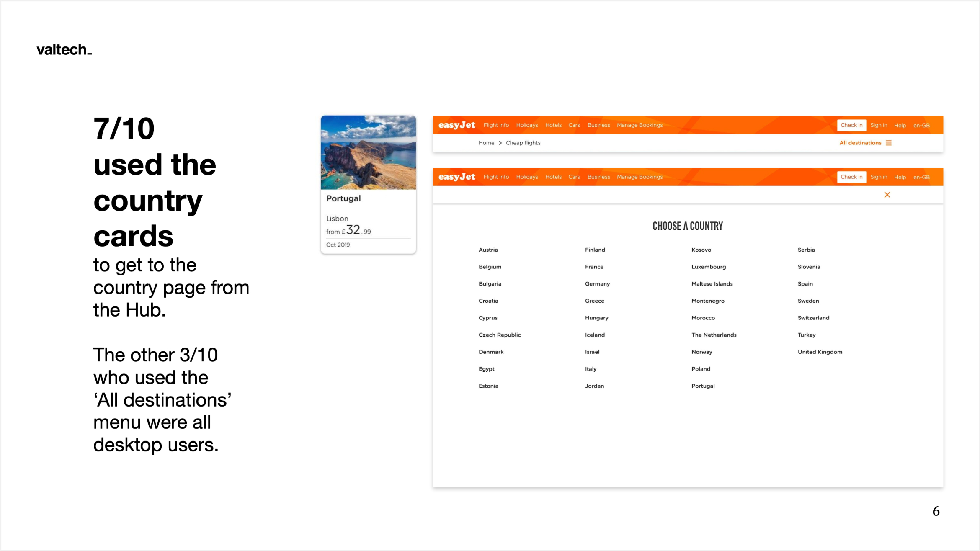The image size is (980, 551).
Task: Click Sign in in the lower header
Action: pyautogui.click(x=878, y=177)
